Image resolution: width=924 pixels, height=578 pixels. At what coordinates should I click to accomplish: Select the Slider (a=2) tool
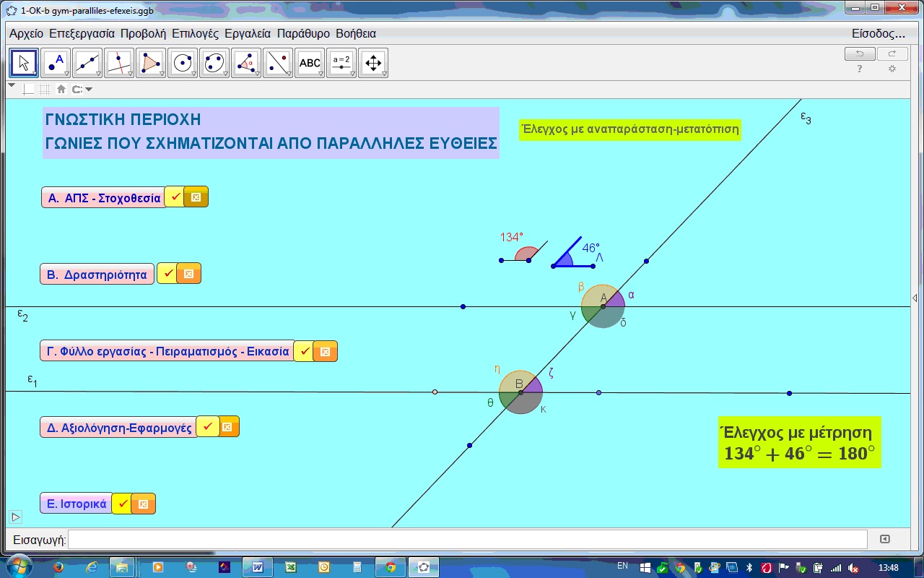pyautogui.click(x=341, y=64)
